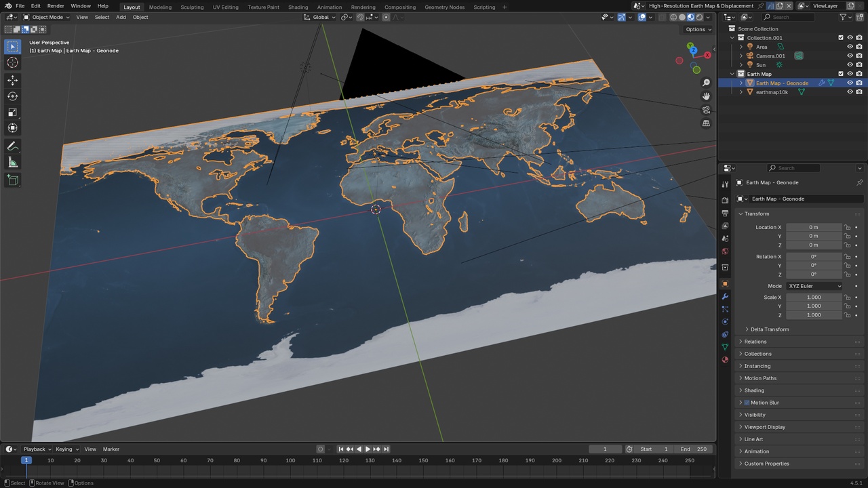
Task: Play the animation forward
Action: 368,449
